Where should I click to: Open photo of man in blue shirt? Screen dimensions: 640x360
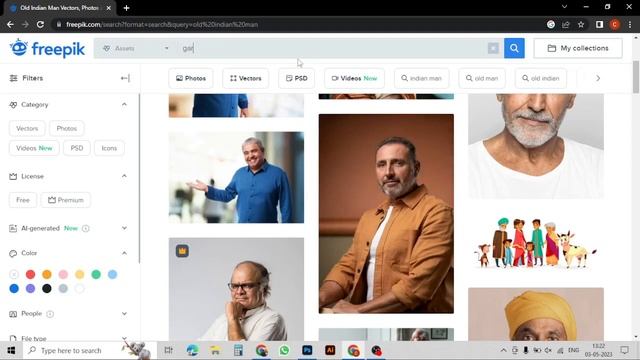tap(236, 177)
